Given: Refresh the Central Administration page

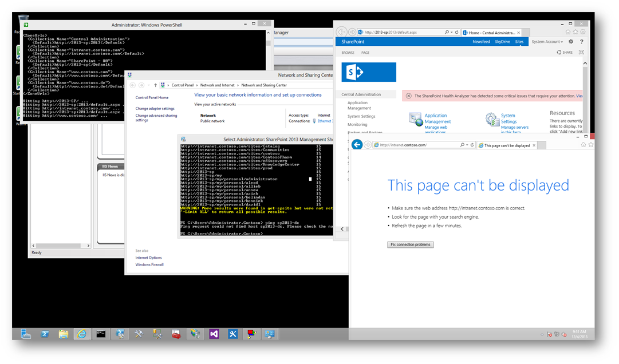Looking at the screenshot, I should pyautogui.click(x=457, y=33).
